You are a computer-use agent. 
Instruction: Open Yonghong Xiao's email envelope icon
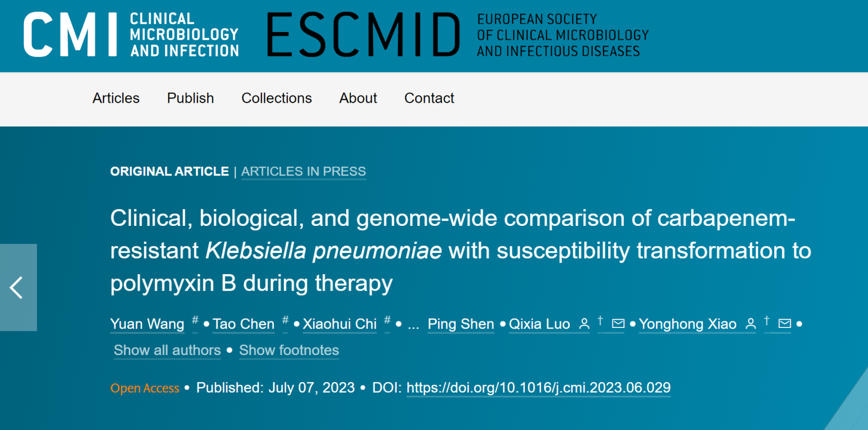click(784, 324)
